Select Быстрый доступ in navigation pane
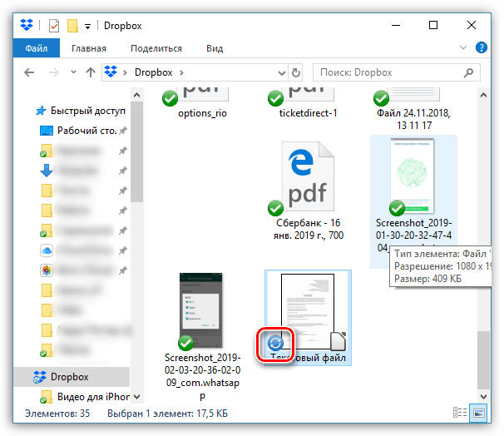The width and height of the screenshot is (504, 436). [x=80, y=111]
